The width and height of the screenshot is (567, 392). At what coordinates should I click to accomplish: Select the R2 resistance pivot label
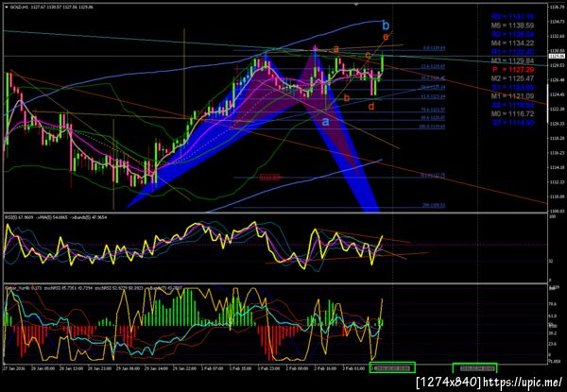coord(512,34)
